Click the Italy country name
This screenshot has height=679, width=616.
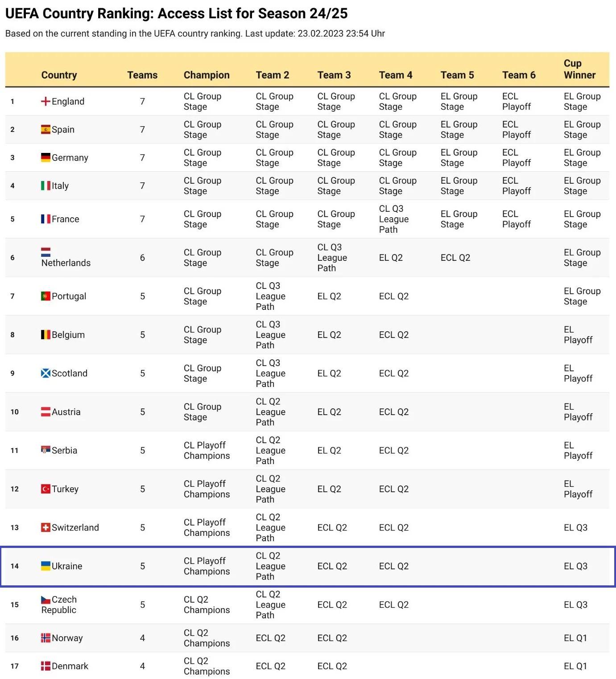point(60,186)
